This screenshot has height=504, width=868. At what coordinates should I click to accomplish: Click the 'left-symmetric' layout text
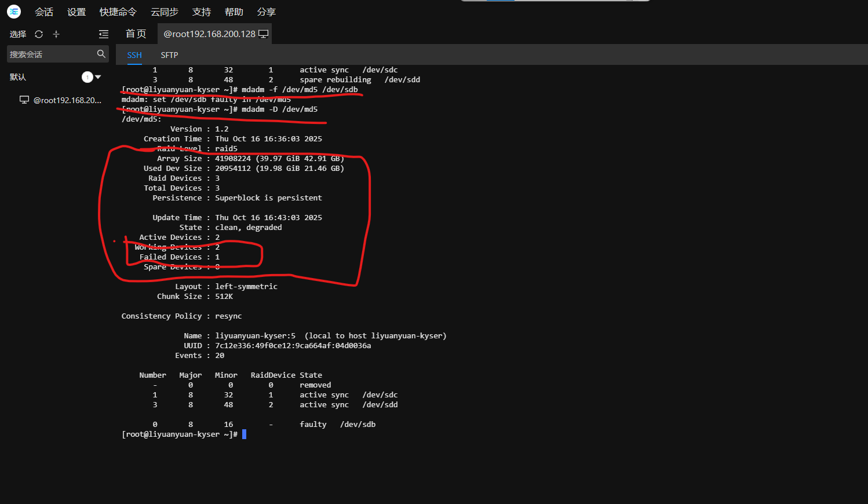pos(246,286)
